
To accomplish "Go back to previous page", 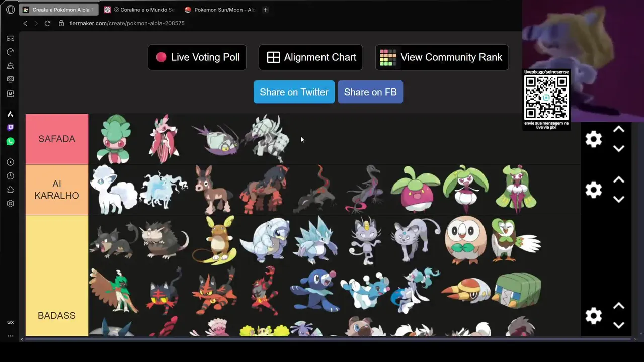I will (25, 23).
